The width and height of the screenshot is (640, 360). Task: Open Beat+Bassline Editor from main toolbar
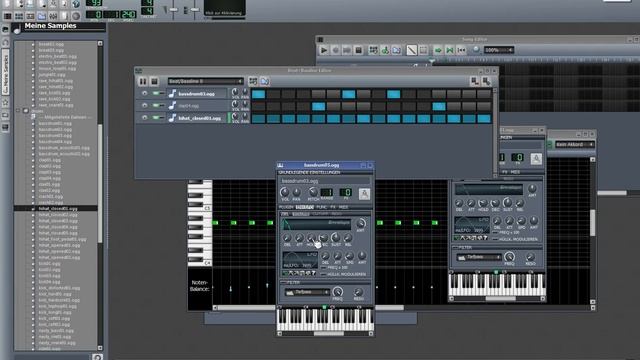pos(19,16)
